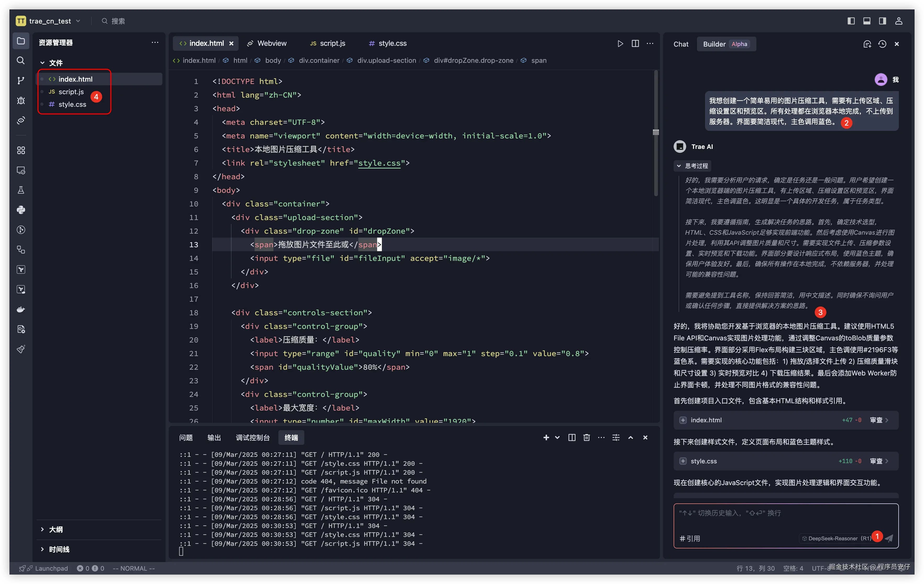The image size is (924, 584).
Task: Expand the 大纲 outline section
Action: 56,529
